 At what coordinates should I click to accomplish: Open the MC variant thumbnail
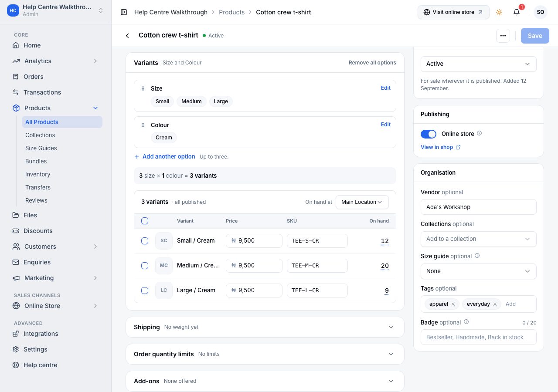pyautogui.click(x=164, y=266)
